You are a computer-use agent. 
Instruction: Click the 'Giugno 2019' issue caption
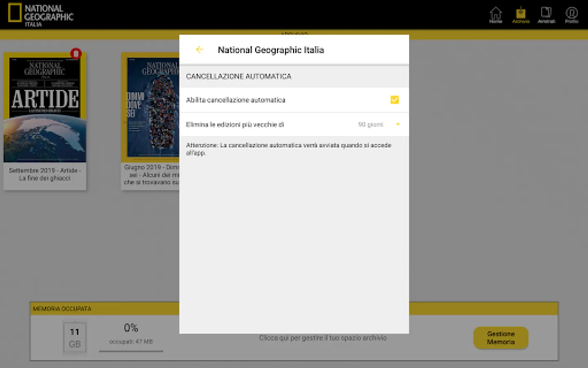pyautogui.click(x=151, y=175)
